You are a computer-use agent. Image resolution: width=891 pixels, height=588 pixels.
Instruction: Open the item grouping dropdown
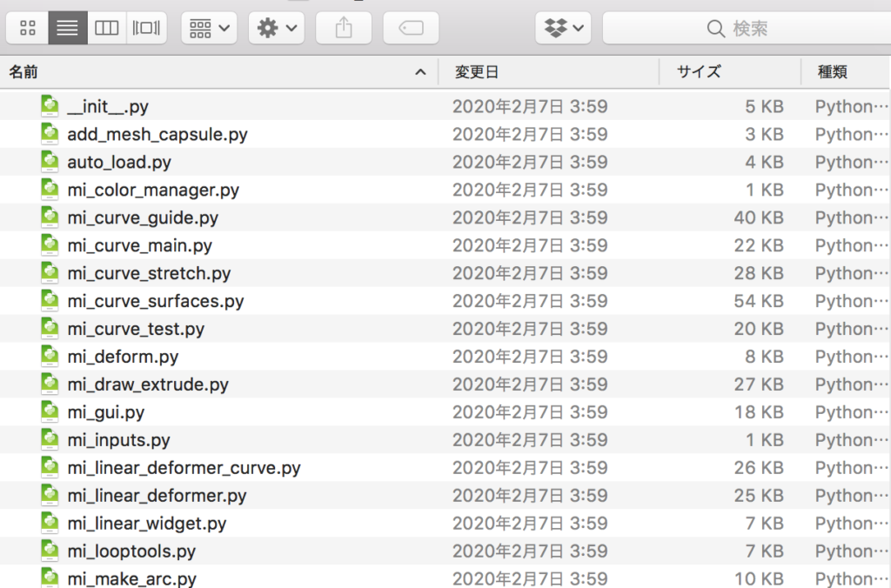click(x=209, y=29)
